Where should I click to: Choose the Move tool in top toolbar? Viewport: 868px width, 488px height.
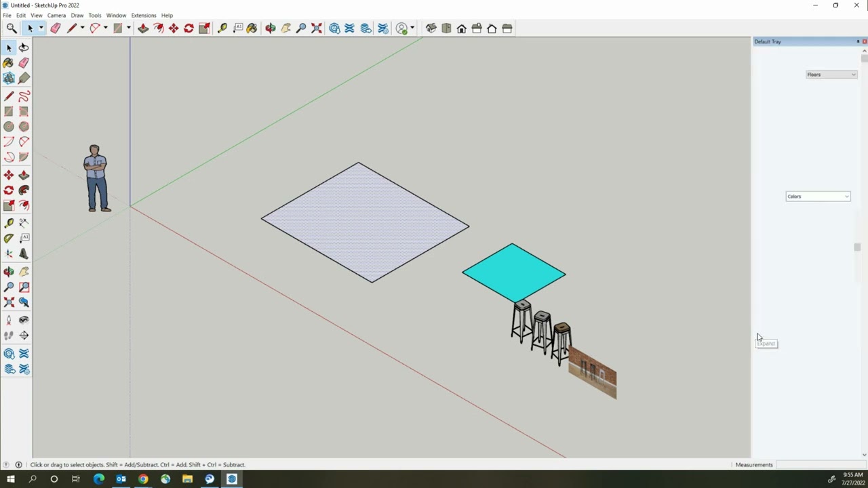click(174, 28)
